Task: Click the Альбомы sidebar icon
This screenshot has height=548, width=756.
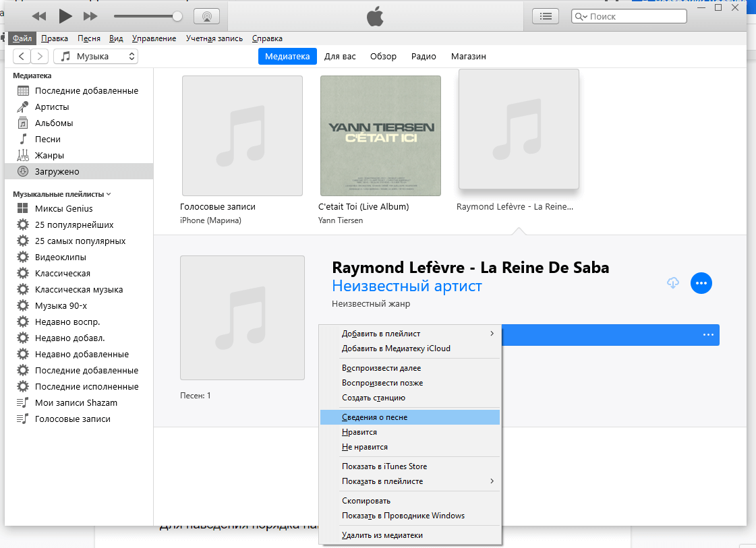Action: pos(23,123)
